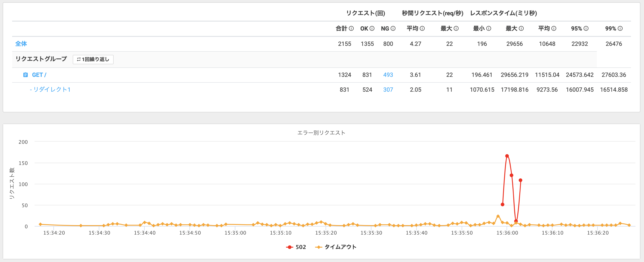The image size is (644, 262).
Task: Click info icon beside レスポンスタイム 平均 header
Action: click(554, 29)
